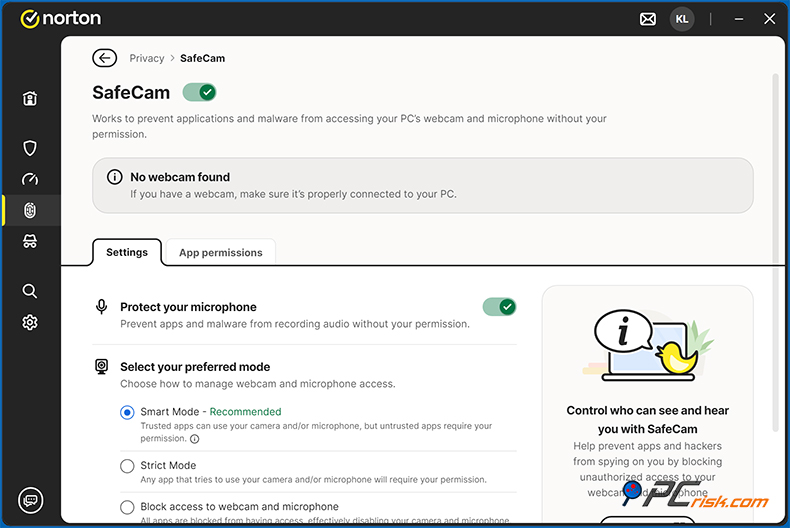Turn off the SafeCam toggle
Viewport: 790px width, 528px height.
(200, 92)
